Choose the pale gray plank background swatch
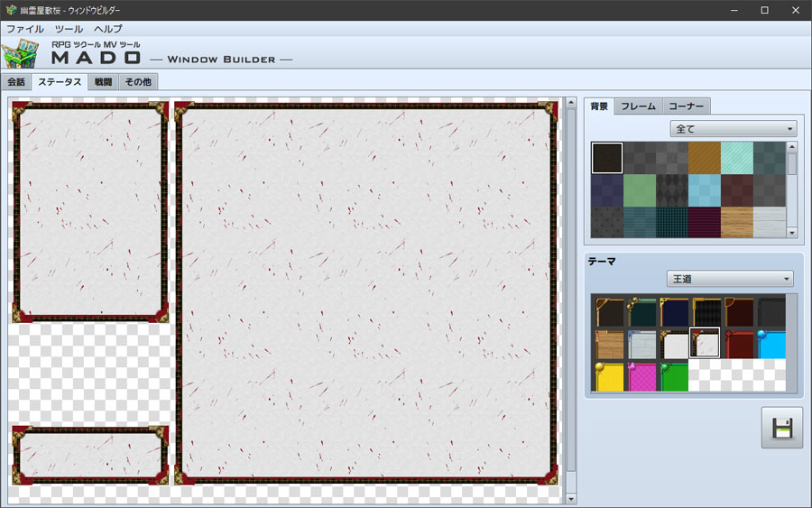The height and width of the screenshot is (508, 812). [770, 223]
